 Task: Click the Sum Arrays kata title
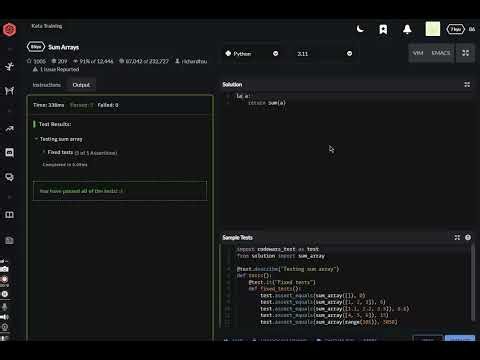63,47
